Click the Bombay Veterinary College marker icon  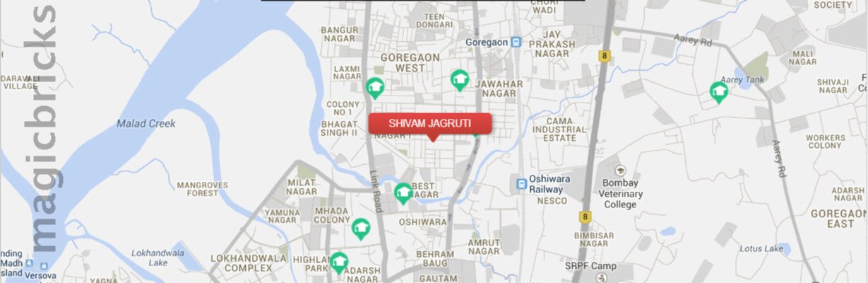pyautogui.click(x=620, y=171)
